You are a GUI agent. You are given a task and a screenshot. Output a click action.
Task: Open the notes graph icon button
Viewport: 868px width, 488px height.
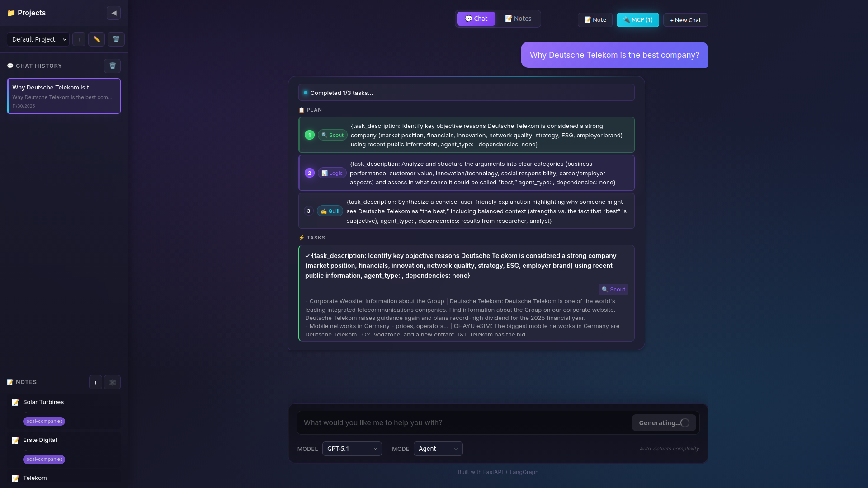tap(112, 382)
